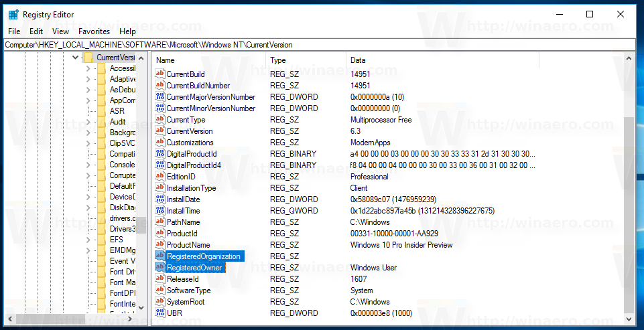644x330 pixels.
Task: Click the RegisteredOrganization value icon
Action: pos(159,256)
